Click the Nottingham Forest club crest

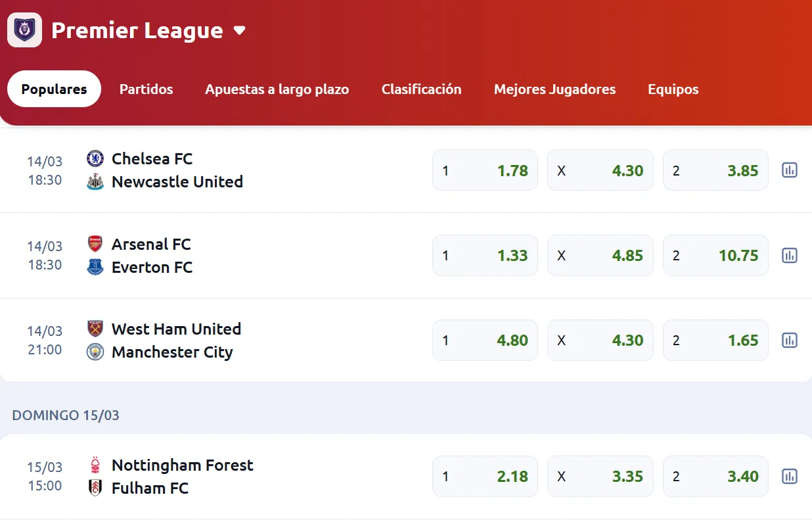[x=95, y=465]
